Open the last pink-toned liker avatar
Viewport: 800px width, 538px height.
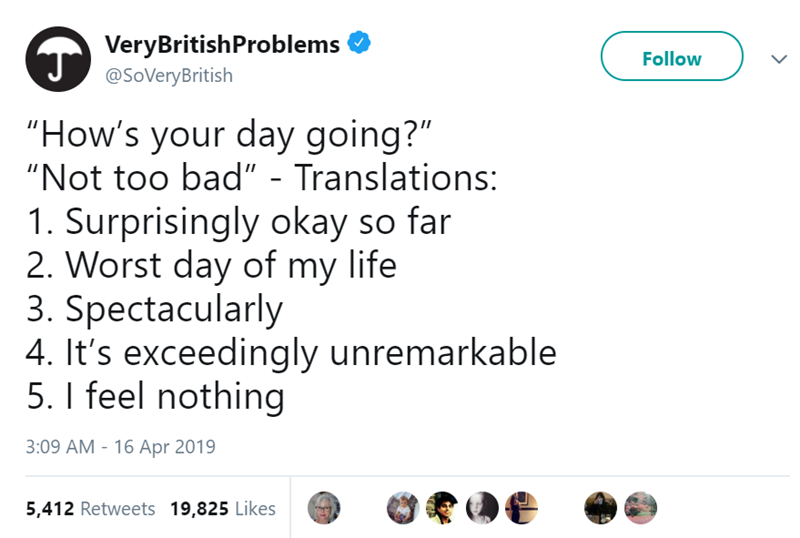640,508
